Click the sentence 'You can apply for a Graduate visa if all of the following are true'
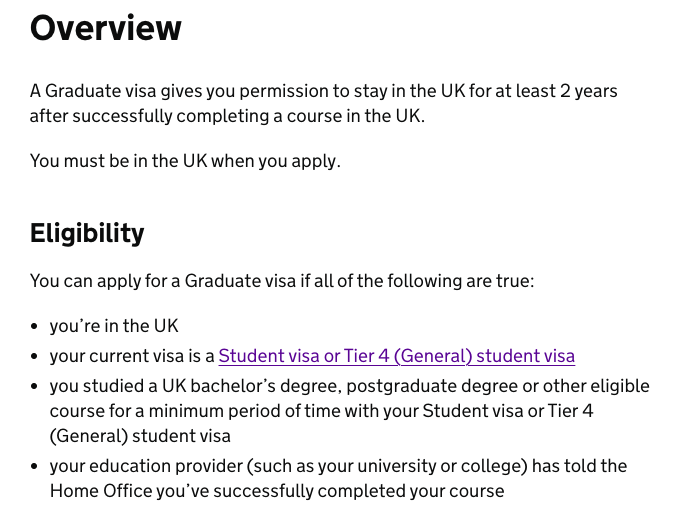Image resolution: width=686 pixels, height=518 pixels. (282, 281)
